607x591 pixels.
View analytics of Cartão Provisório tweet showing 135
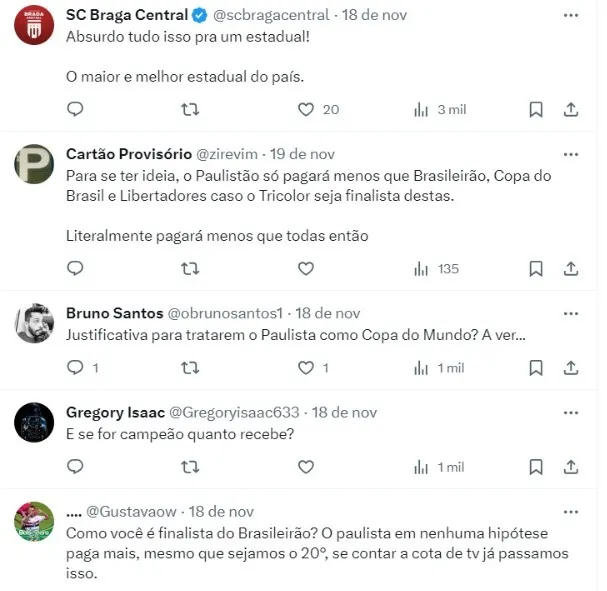click(x=437, y=269)
